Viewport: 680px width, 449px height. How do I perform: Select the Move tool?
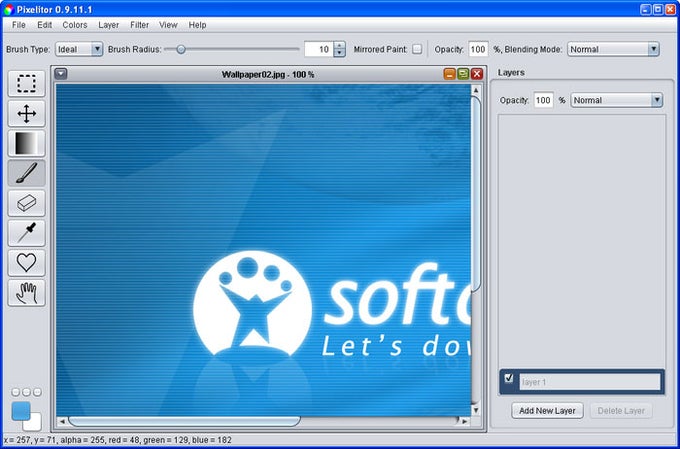point(26,114)
